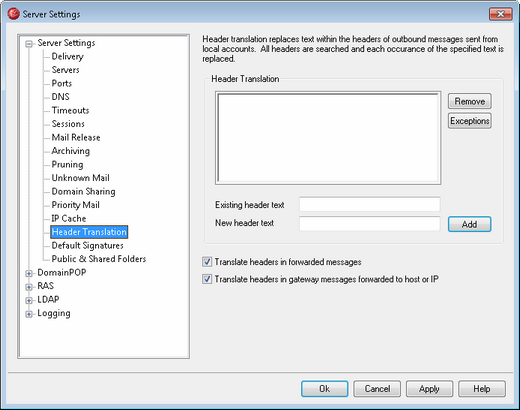Open the Priority Mail settings
520x410 pixels.
point(75,205)
